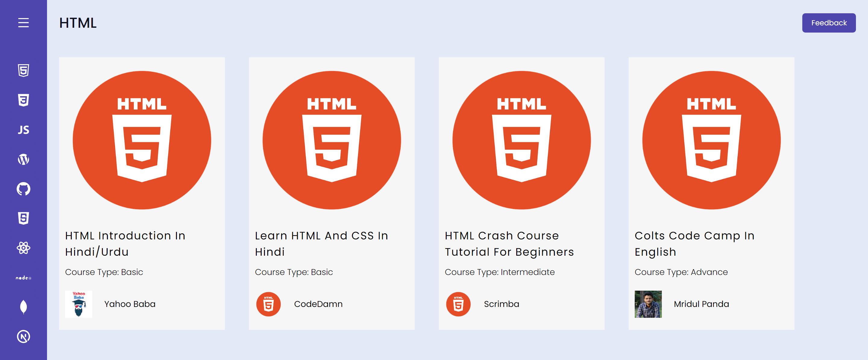Viewport: 868px width, 360px height.
Task: Click the "HTML" page heading
Action: (78, 23)
